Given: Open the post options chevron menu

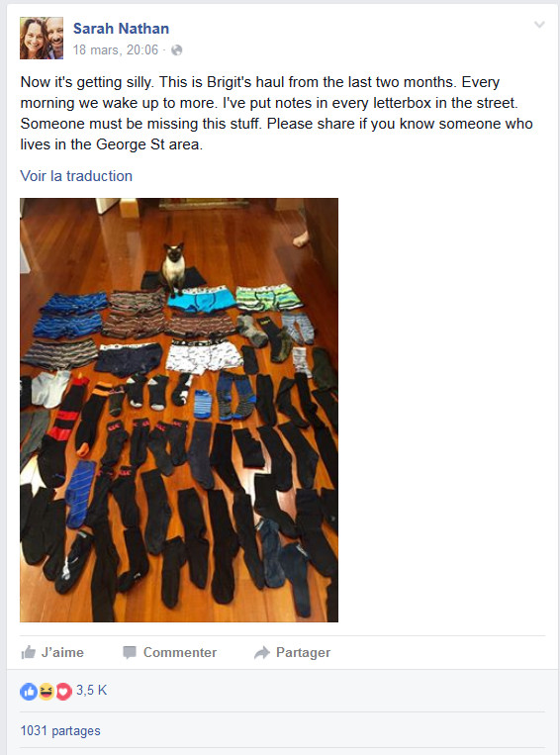Looking at the screenshot, I should click(539, 25).
